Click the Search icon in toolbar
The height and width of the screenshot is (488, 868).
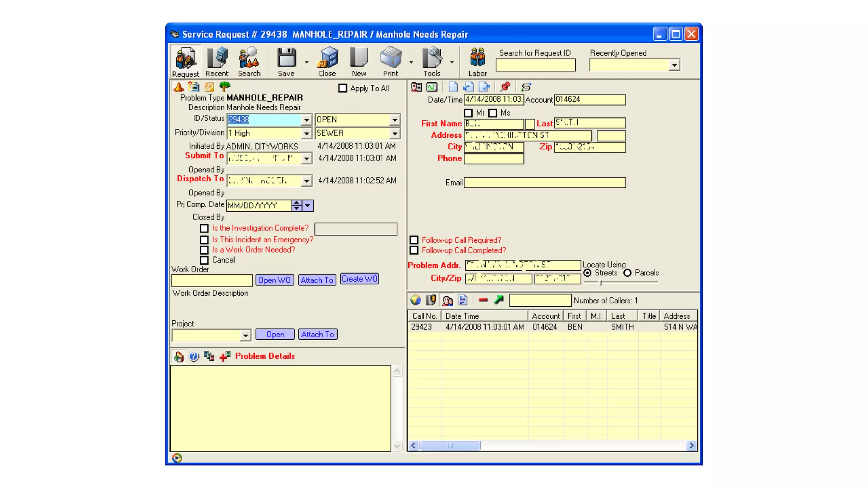[249, 58]
